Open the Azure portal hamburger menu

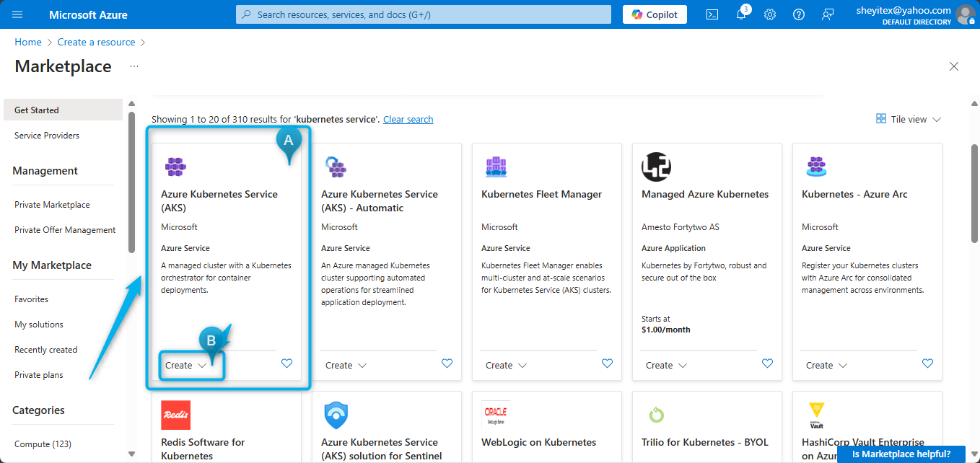(x=18, y=14)
